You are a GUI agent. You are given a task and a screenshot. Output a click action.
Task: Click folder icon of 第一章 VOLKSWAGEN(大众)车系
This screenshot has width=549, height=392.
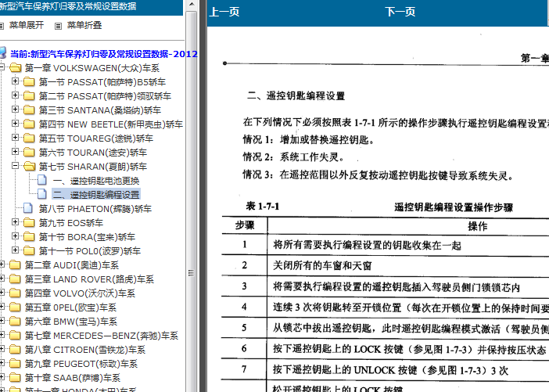[x=16, y=67]
